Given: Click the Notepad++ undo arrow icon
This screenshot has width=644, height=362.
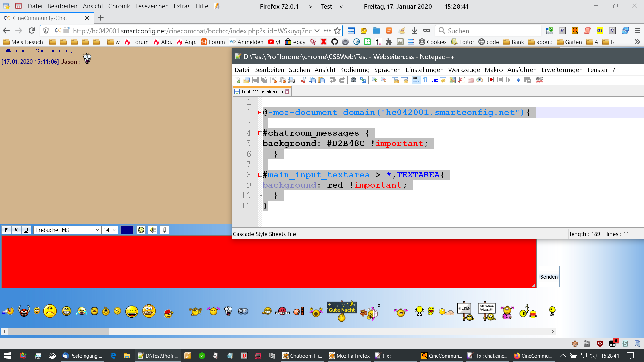Looking at the screenshot, I should (x=333, y=80).
